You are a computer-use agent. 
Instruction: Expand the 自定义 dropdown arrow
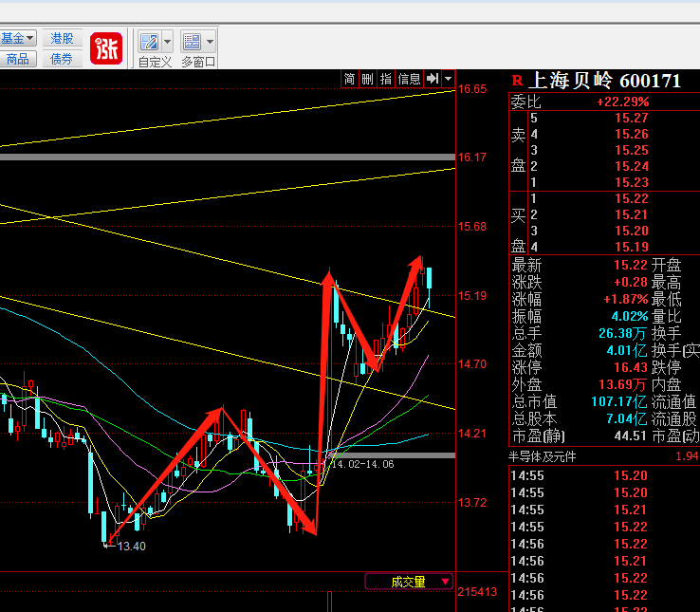[167, 43]
